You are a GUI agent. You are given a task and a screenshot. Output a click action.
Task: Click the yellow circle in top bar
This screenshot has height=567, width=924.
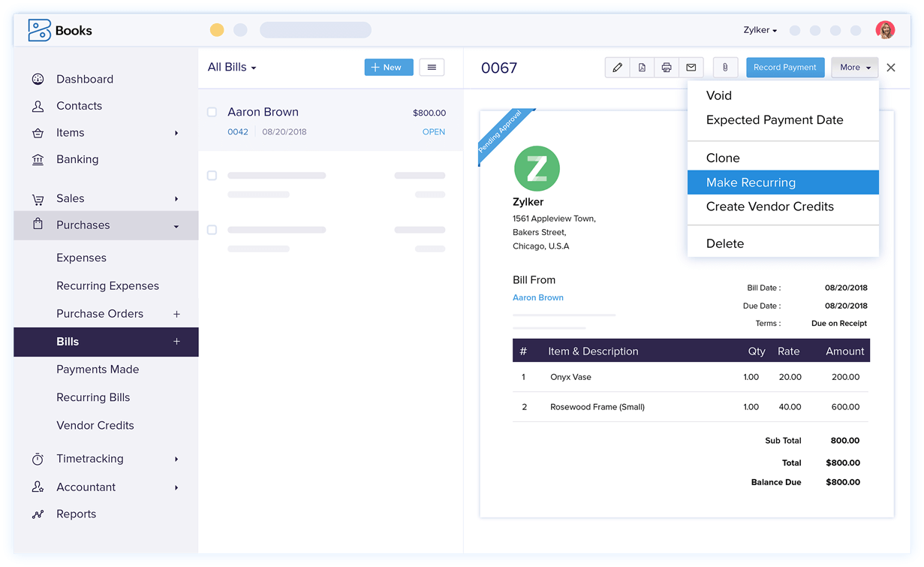pos(217,30)
